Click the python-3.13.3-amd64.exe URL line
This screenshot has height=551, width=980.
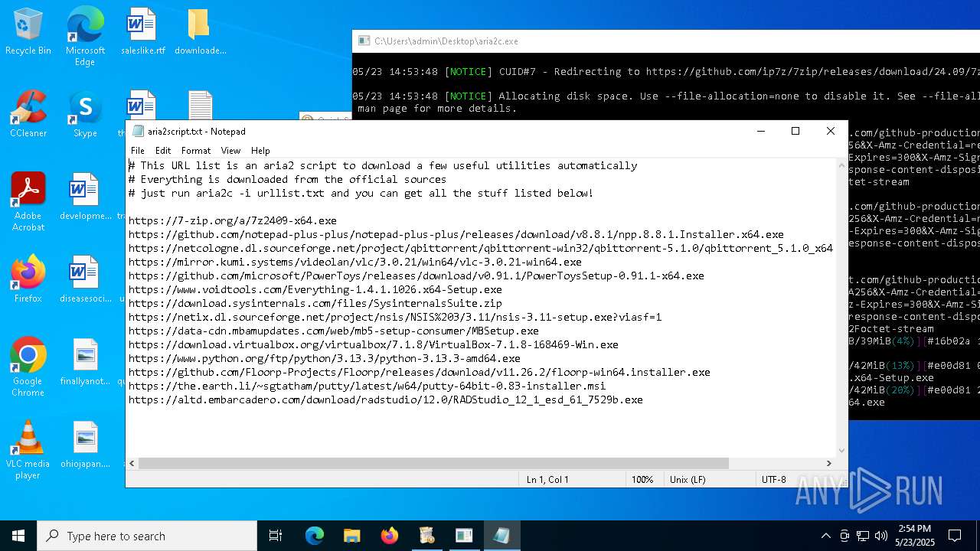coord(325,358)
